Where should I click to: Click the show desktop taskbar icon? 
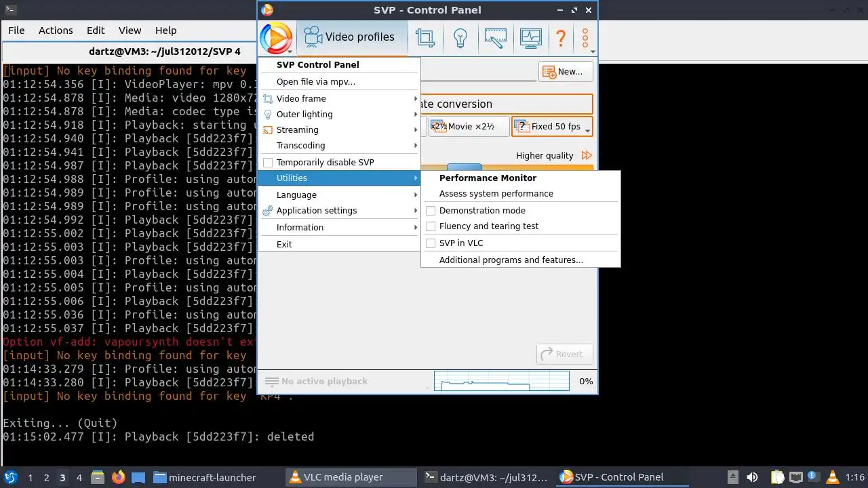pos(138,477)
